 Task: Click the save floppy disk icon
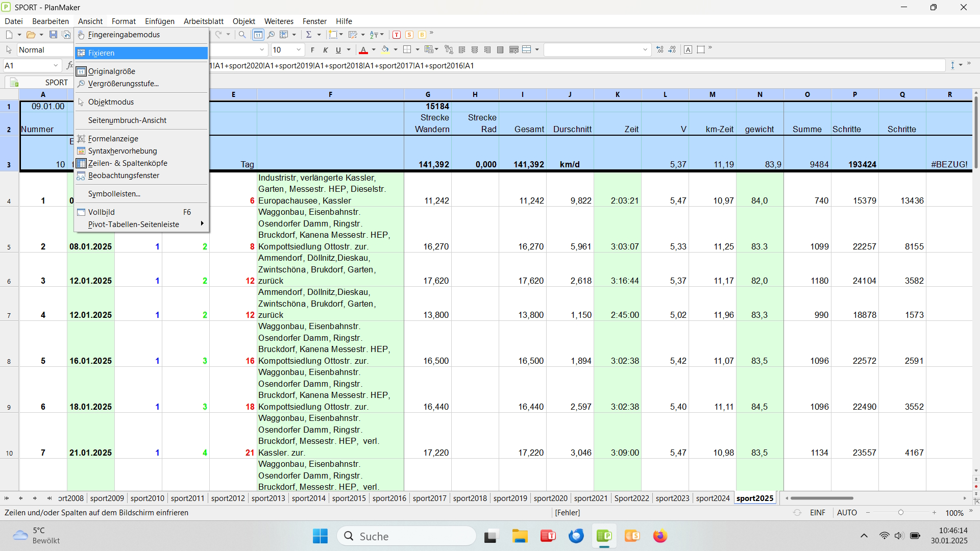click(x=53, y=35)
